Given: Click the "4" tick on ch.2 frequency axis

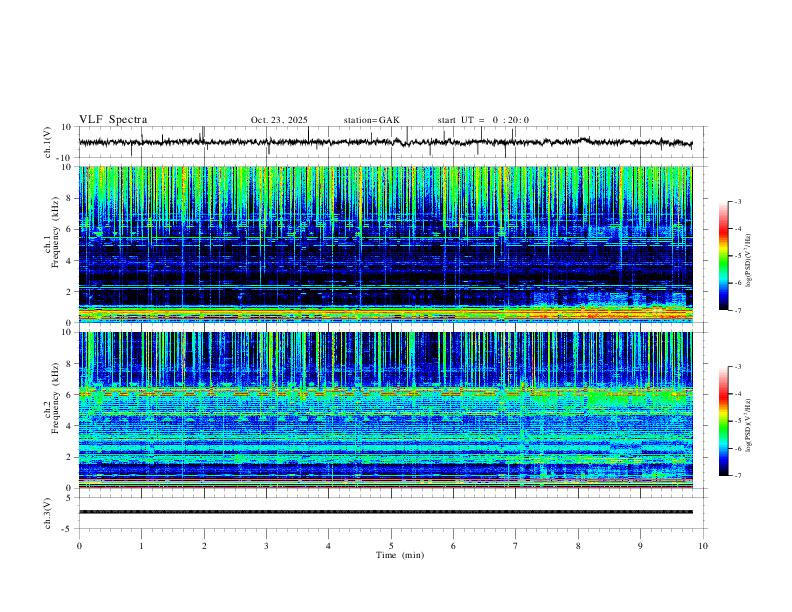Looking at the screenshot, I should pos(70,426).
